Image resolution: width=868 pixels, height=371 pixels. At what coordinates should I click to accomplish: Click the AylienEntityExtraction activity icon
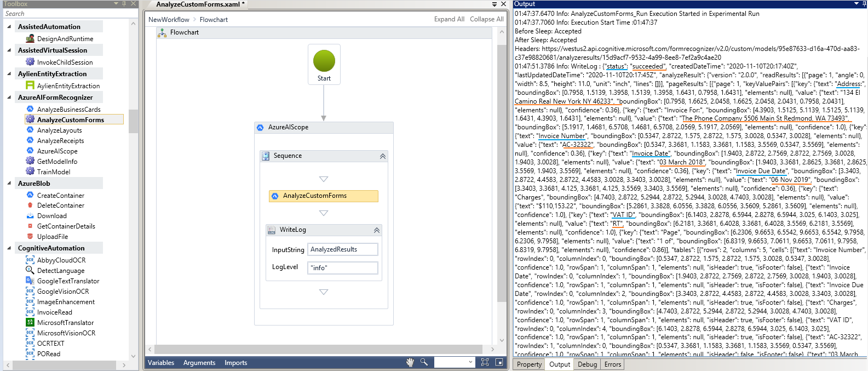[x=30, y=86]
